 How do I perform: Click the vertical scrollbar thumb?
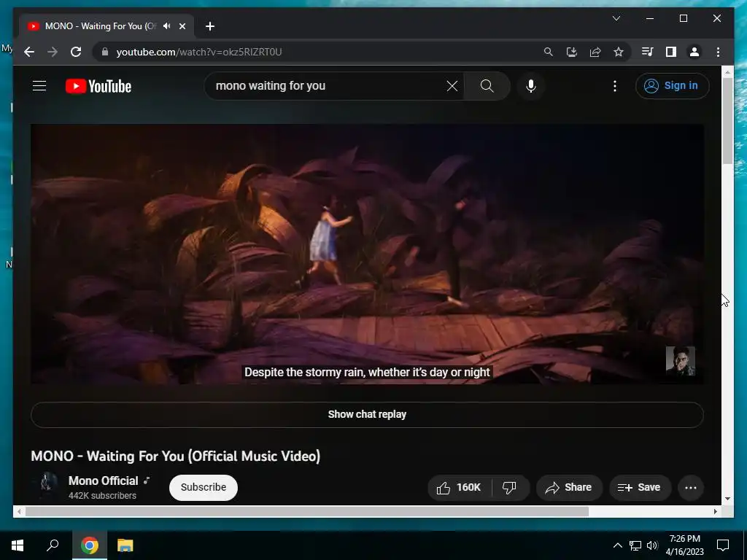click(x=727, y=121)
